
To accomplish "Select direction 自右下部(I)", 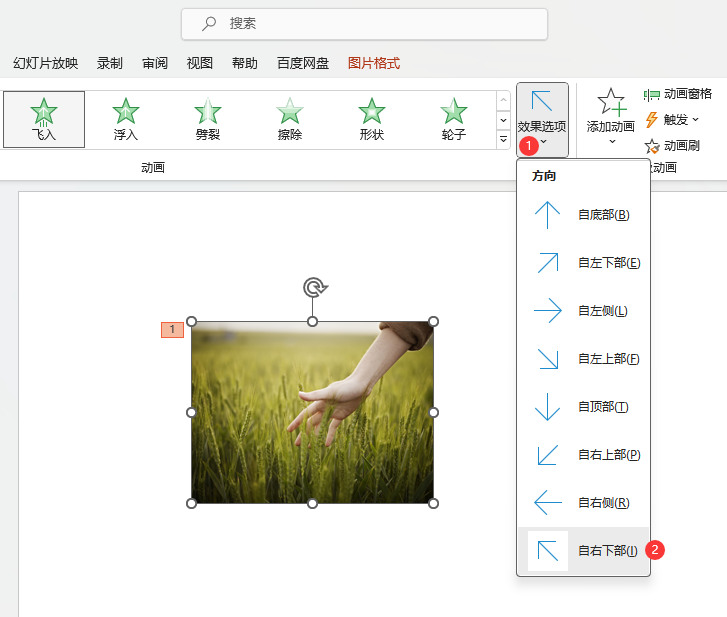I will pyautogui.click(x=583, y=551).
